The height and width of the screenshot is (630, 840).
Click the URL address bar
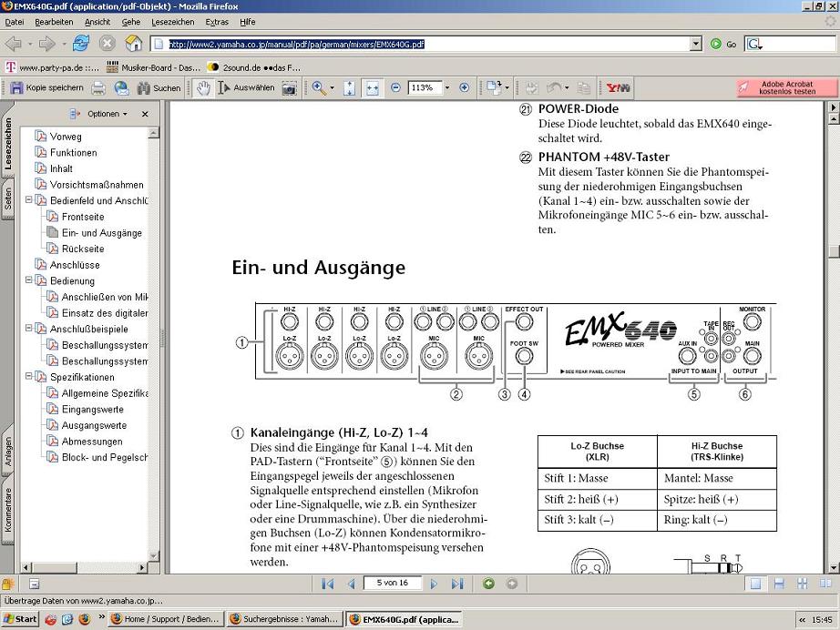(427, 44)
